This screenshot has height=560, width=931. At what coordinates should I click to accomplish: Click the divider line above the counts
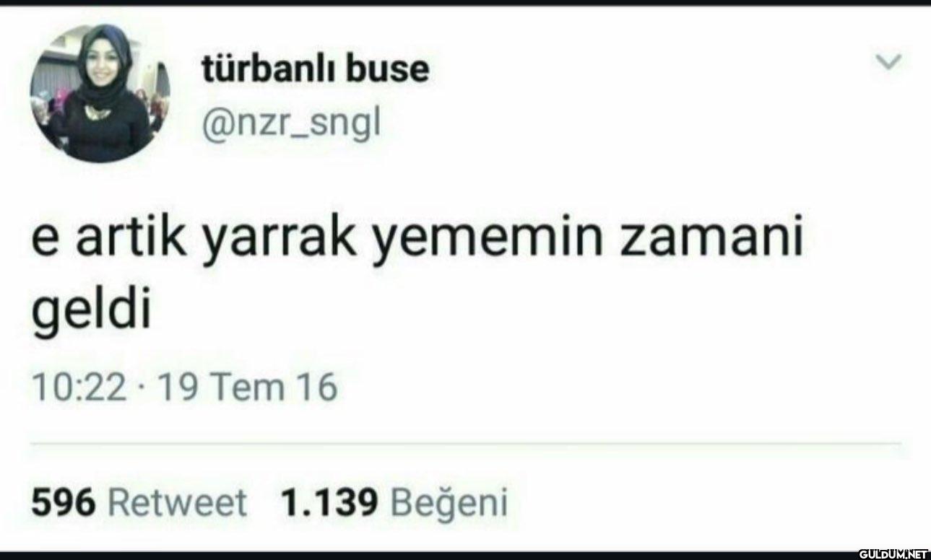pos(466,443)
